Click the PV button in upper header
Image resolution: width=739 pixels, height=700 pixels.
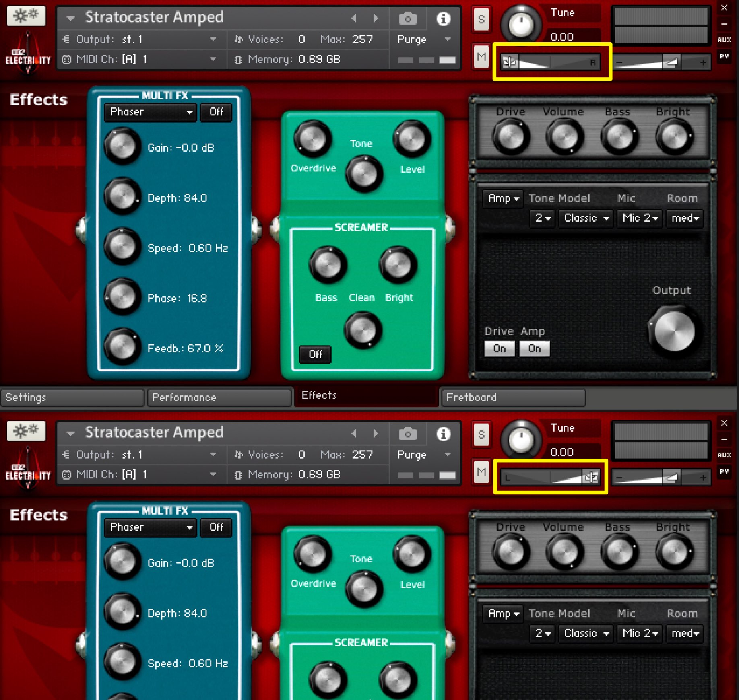click(724, 56)
